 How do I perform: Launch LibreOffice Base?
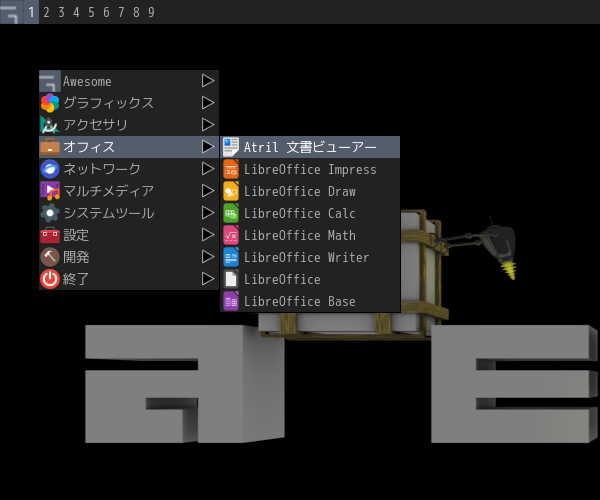[310, 301]
